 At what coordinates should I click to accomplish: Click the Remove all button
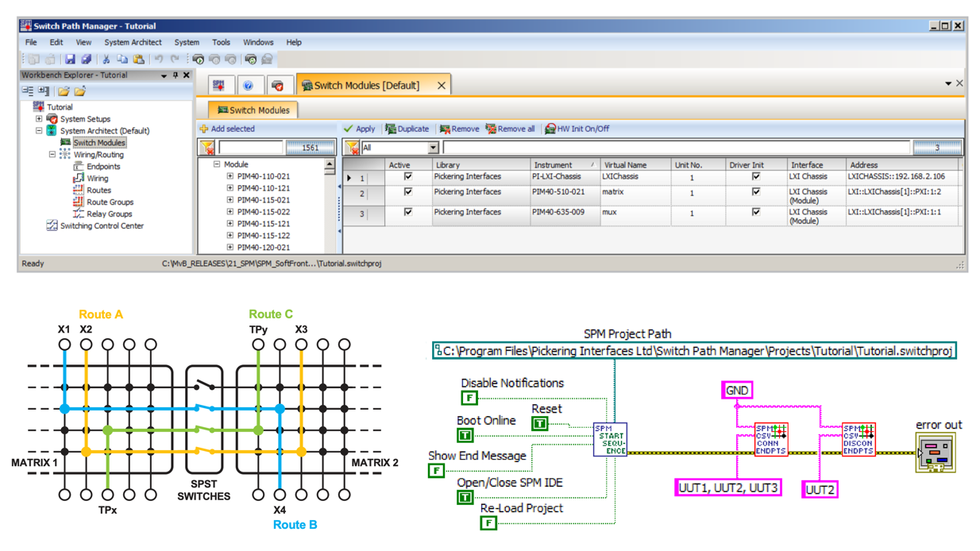click(x=511, y=129)
